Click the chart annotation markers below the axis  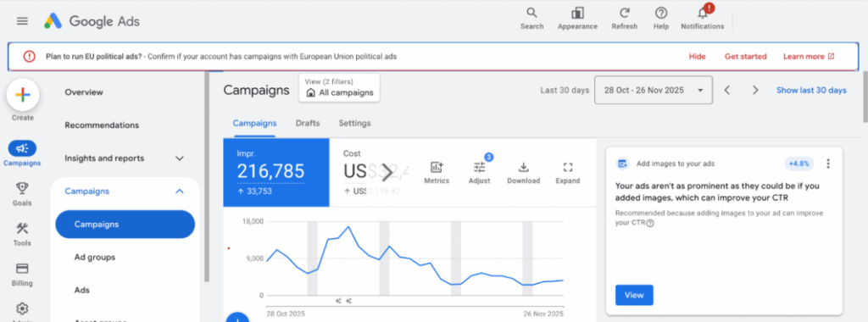[344, 302]
